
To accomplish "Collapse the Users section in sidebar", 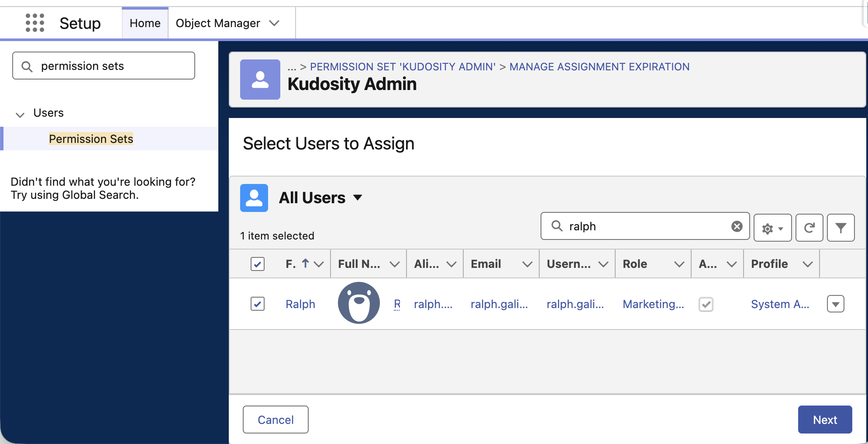I will click(x=20, y=114).
